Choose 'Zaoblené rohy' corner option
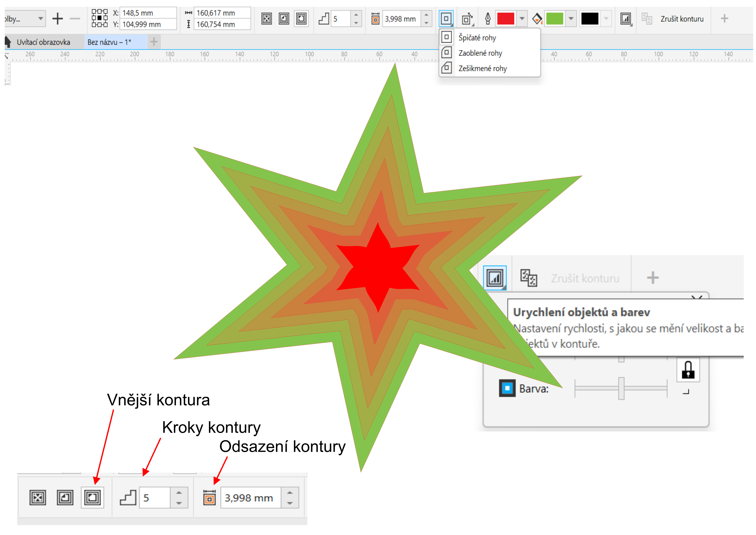Screen dimensions: 756x535 click(x=480, y=53)
